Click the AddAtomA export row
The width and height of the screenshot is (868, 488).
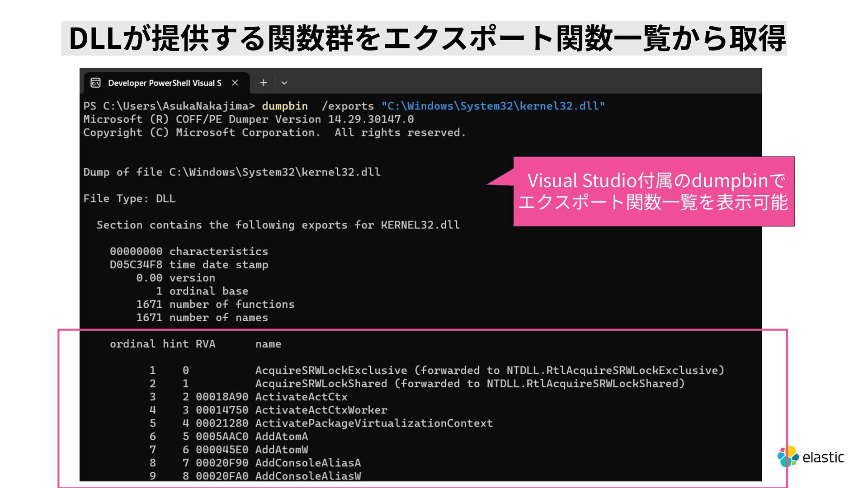point(281,436)
